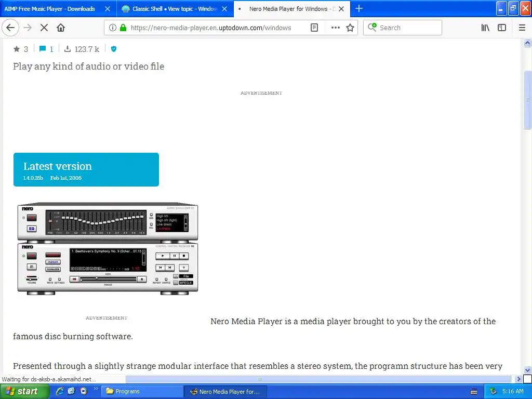
Task: Click the 123.7 k downloads text
Action: [87, 49]
